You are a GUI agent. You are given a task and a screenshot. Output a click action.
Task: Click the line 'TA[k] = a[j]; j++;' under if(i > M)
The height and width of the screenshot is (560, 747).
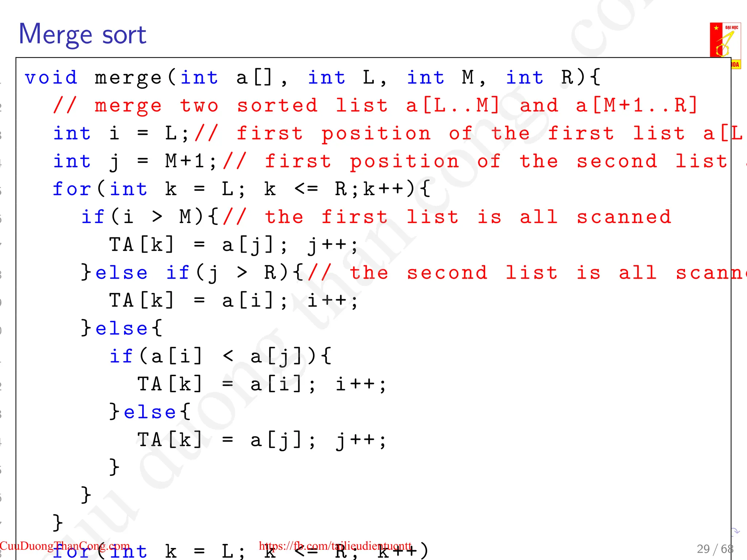point(234,245)
